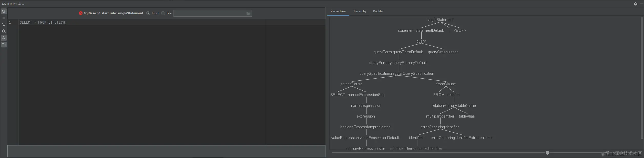Select the multipartIdentifier node
Image resolution: width=644 pixels, height=158 pixels.
click(x=440, y=116)
